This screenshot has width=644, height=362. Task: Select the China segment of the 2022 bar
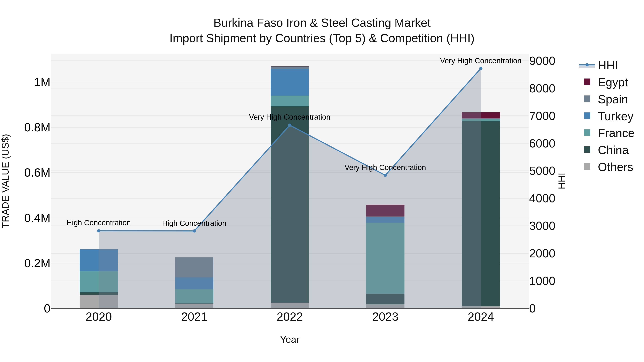pyautogui.click(x=290, y=205)
